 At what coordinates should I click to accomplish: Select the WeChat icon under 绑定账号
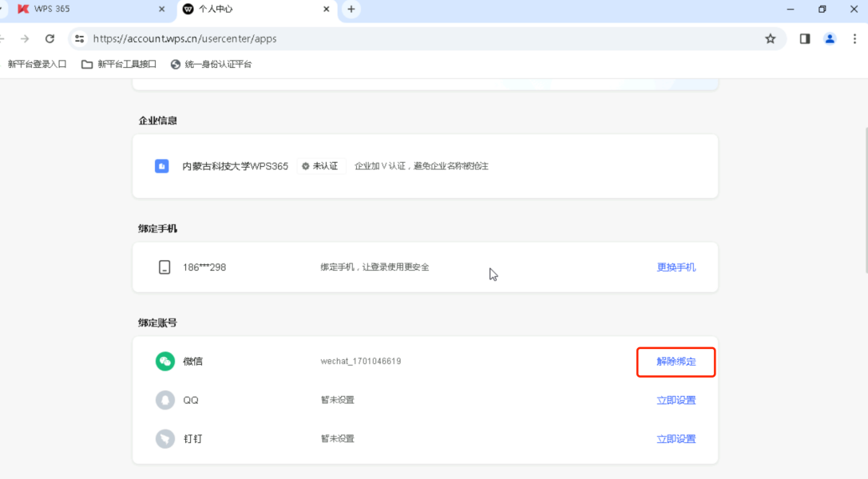(x=165, y=361)
